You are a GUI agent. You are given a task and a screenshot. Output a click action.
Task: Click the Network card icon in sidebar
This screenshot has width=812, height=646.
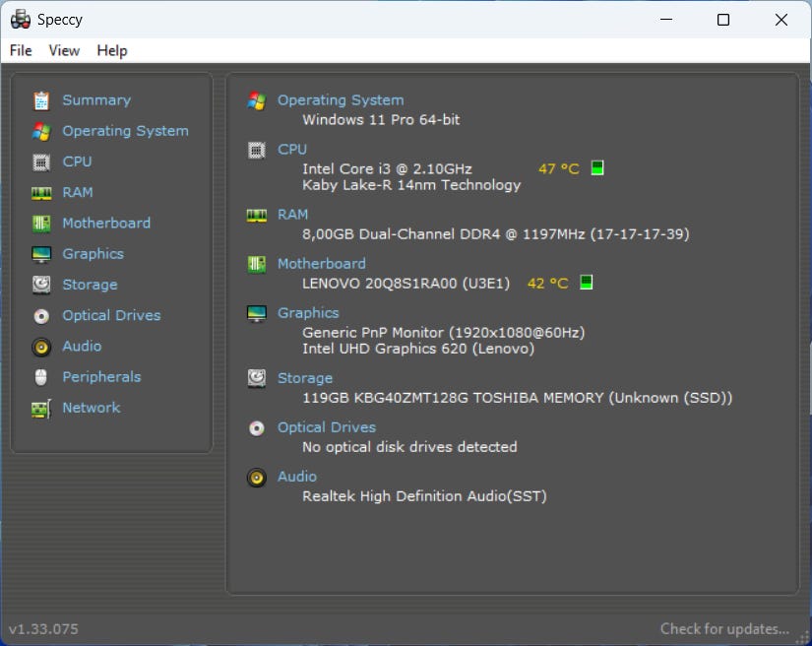pos(41,408)
